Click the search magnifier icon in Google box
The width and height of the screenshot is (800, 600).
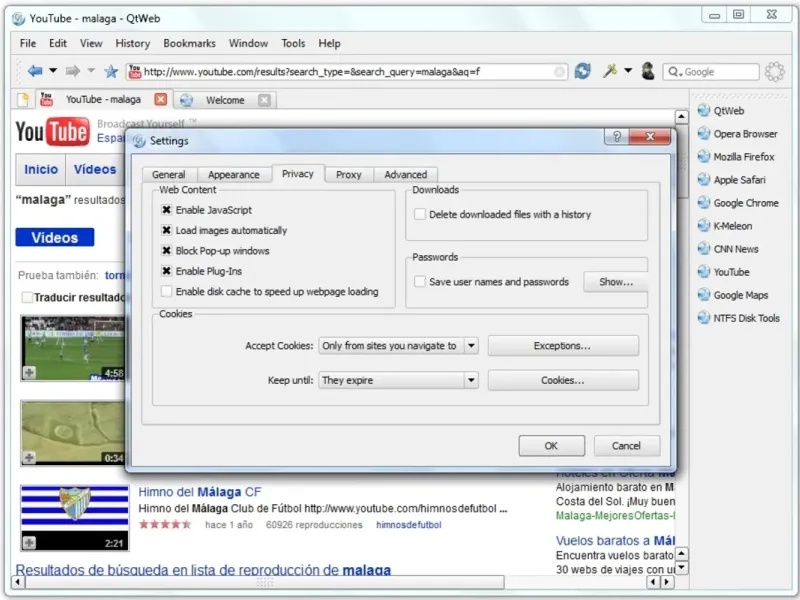(674, 72)
